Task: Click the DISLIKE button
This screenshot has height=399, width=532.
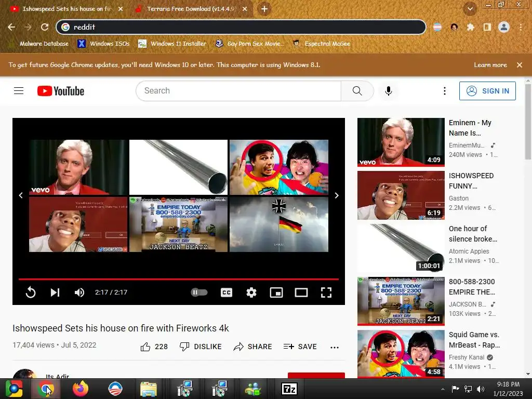Action: (x=201, y=347)
